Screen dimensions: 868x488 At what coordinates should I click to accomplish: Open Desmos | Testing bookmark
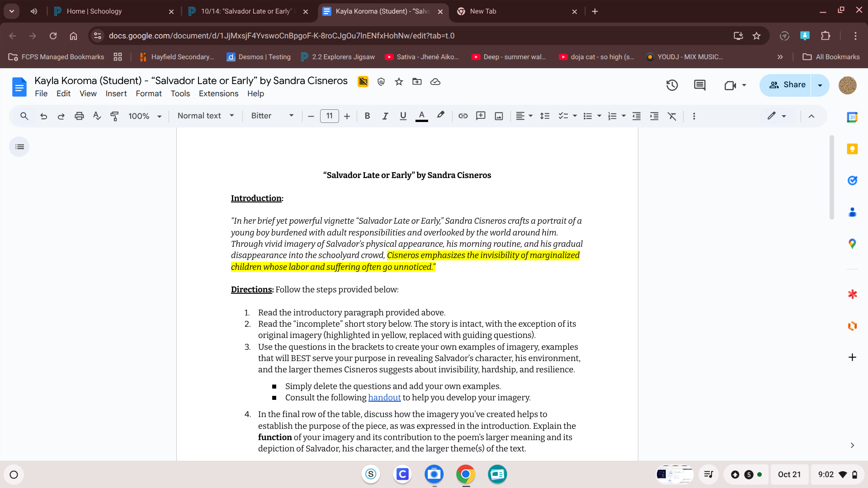pyautogui.click(x=259, y=57)
